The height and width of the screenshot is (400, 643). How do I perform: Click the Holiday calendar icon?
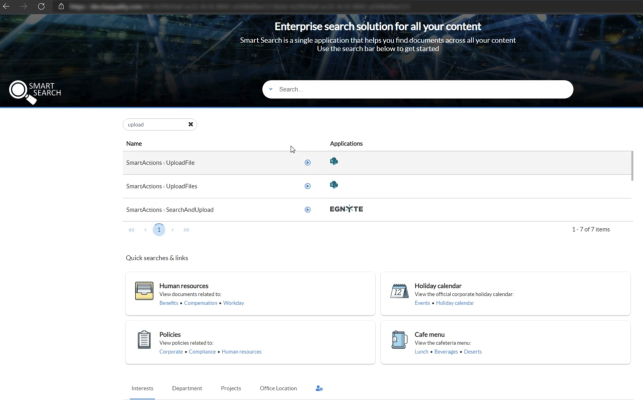click(x=398, y=292)
